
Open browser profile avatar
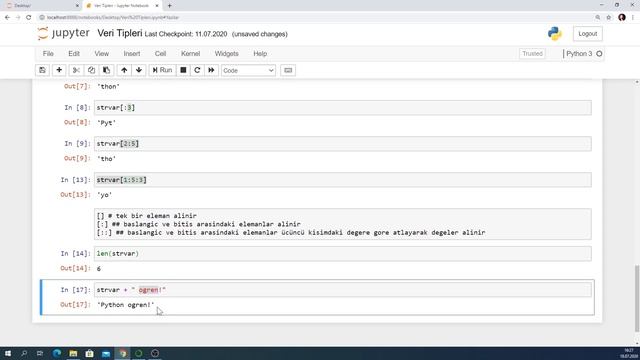tap(622, 18)
